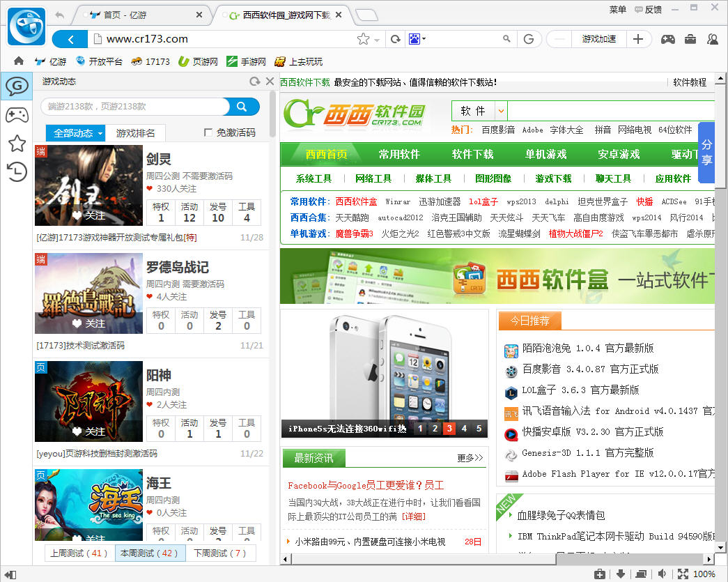
Task: Click the home icon in bookmarks bar
Action: [19, 61]
